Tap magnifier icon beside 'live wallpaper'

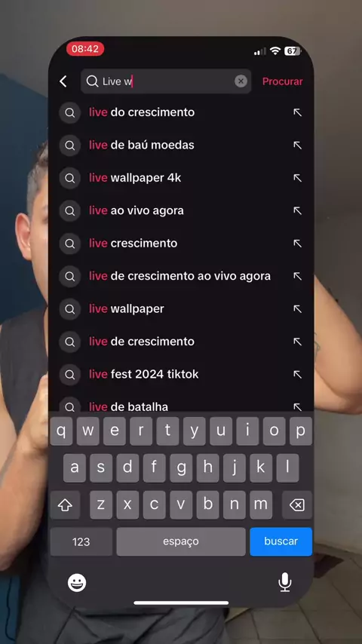point(70,309)
